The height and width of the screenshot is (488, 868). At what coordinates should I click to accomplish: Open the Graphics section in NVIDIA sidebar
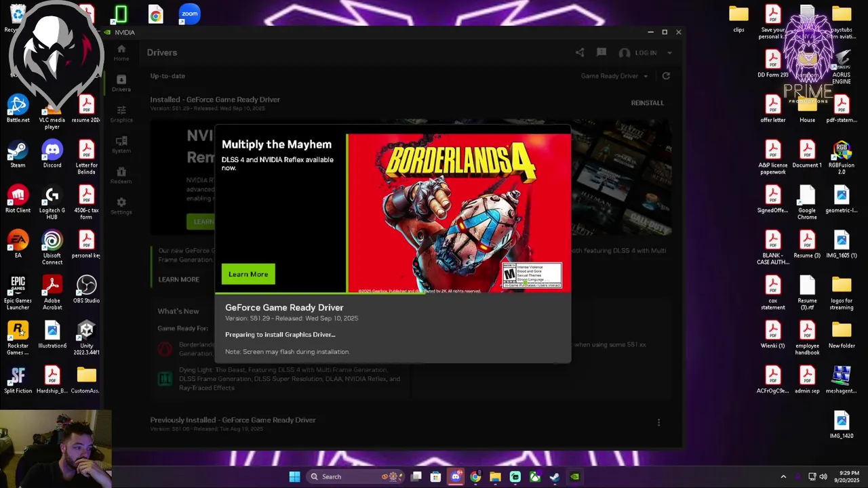(x=121, y=113)
